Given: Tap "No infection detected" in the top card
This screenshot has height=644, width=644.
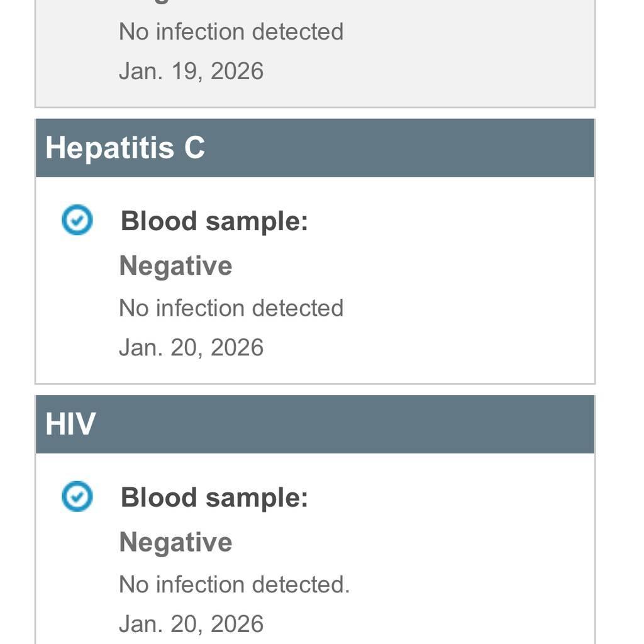Looking at the screenshot, I should [x=231, y=31].
